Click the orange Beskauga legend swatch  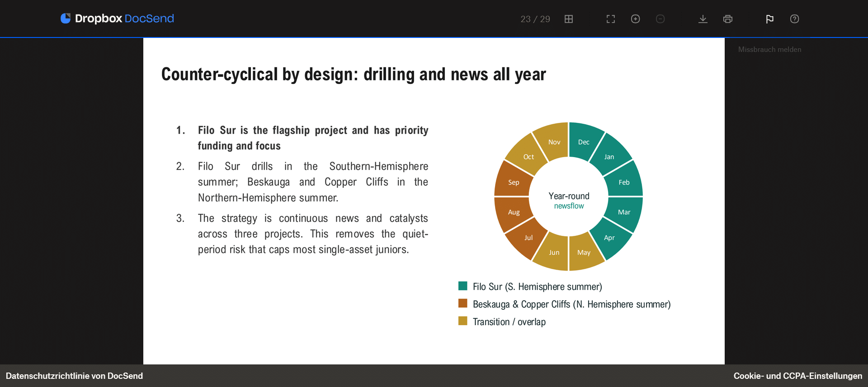(x=462, y=303)
